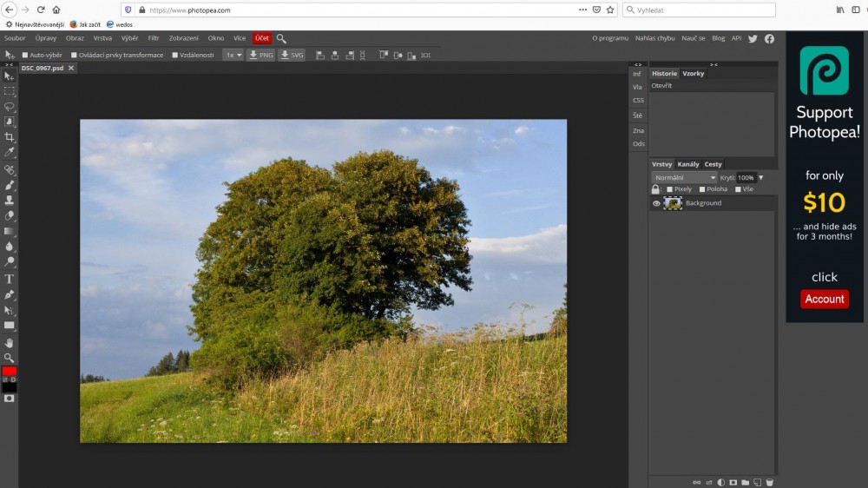Export image with PNG button

pyautogui.click(x=260, y=55)
